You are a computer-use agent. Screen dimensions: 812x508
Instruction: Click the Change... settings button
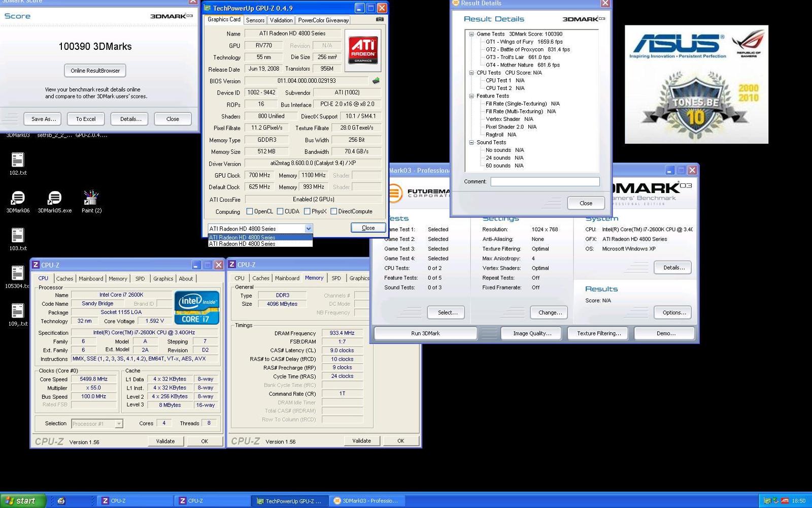(550, 312)
